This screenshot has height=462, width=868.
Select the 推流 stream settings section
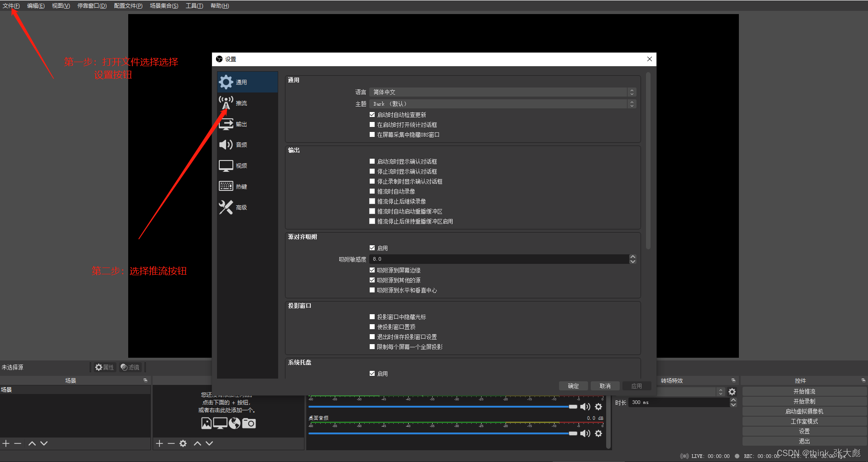pos(247,103)
